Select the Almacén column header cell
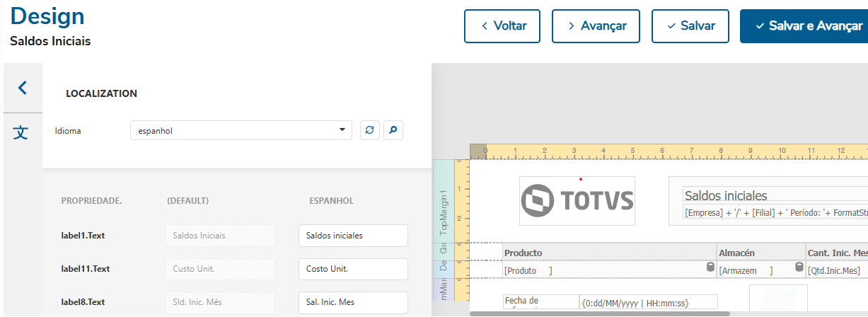Image resolution: width=868 pixels, height=317 pixels. [760, 253]
